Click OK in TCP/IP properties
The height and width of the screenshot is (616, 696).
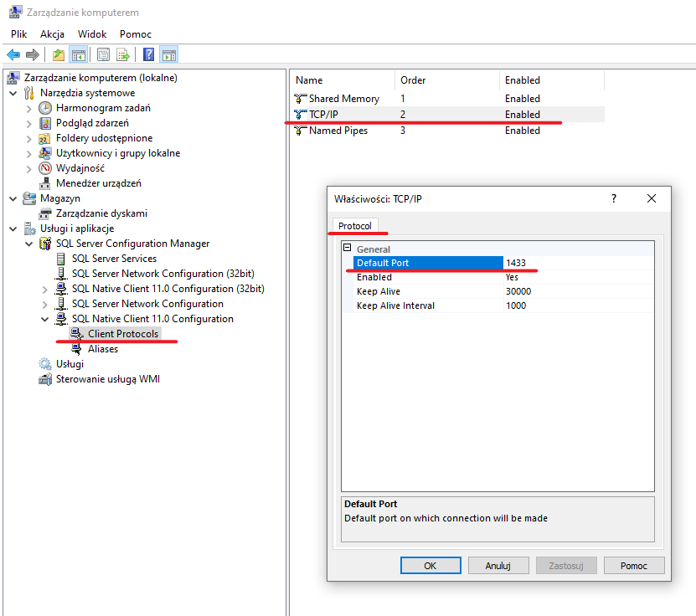(430, 566)
